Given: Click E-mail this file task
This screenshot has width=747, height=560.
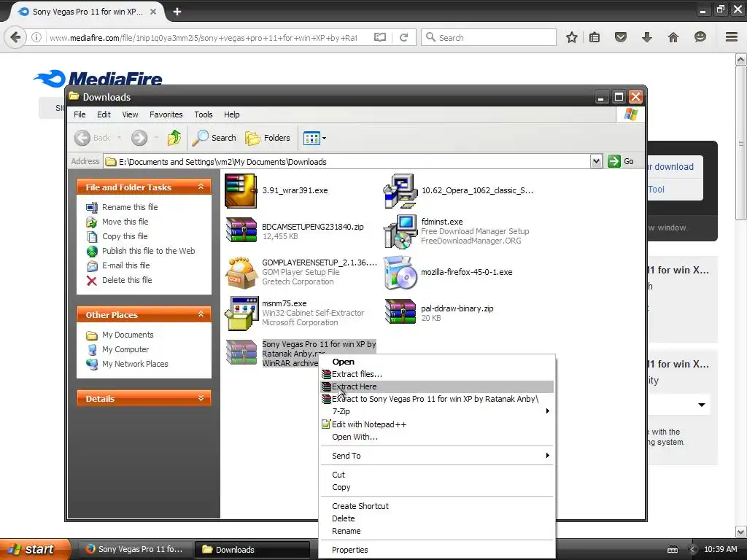Looking at the screenshot, I should [x=118, y=265].
